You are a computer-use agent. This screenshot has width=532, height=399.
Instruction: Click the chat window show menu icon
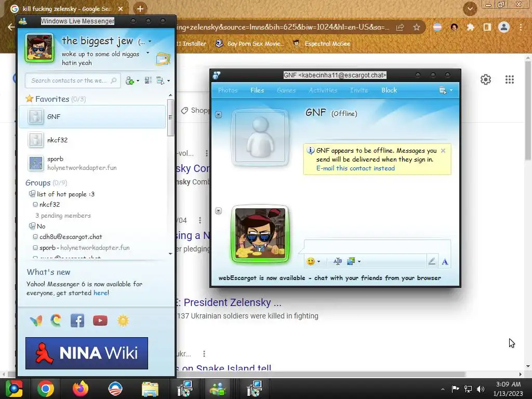coord(443,90)
